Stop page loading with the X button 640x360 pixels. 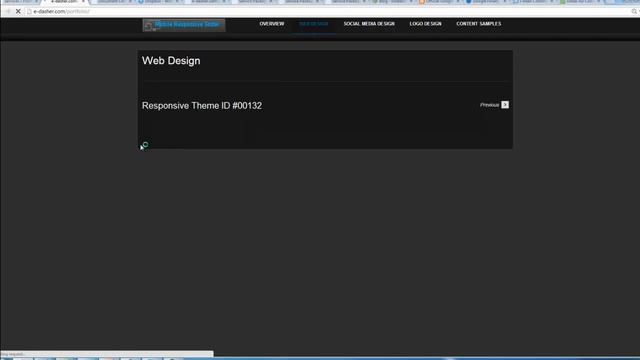click(x=18, y=11)
